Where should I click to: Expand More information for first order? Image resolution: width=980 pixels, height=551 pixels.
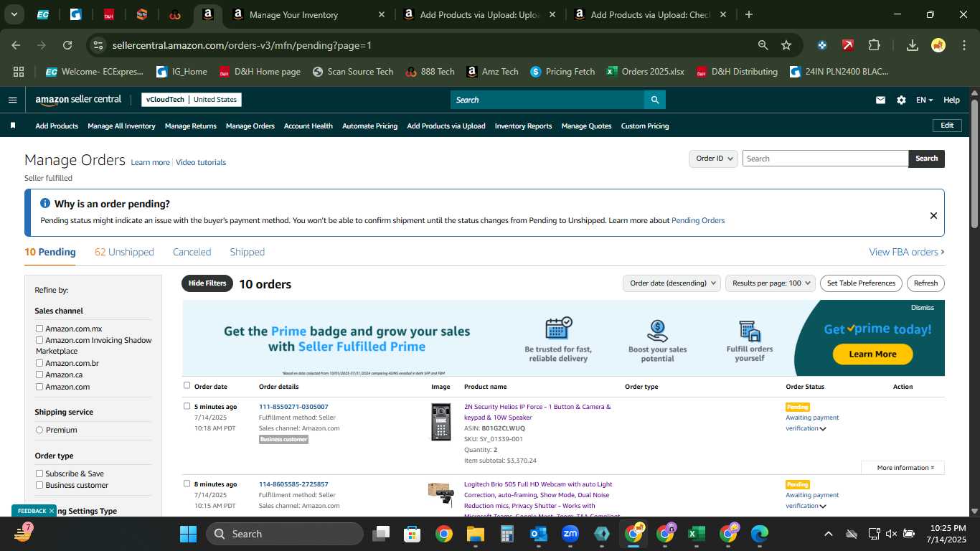(903, 468)
